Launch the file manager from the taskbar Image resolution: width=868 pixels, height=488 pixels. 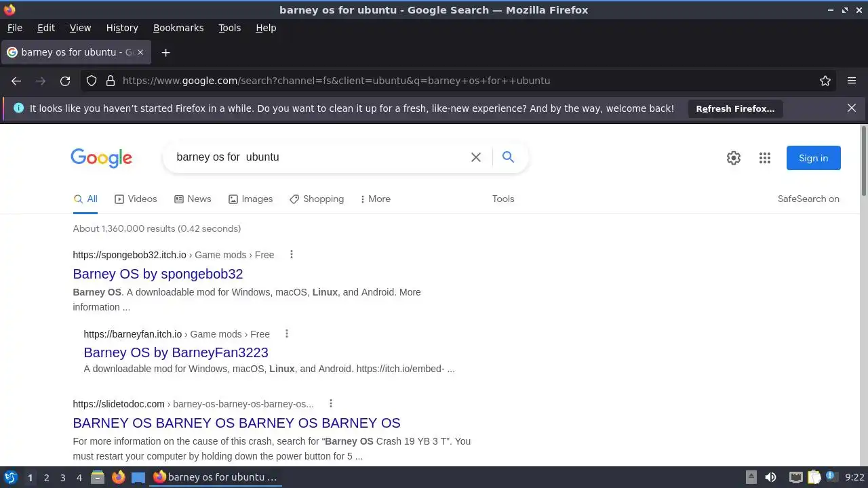[98, 477]
